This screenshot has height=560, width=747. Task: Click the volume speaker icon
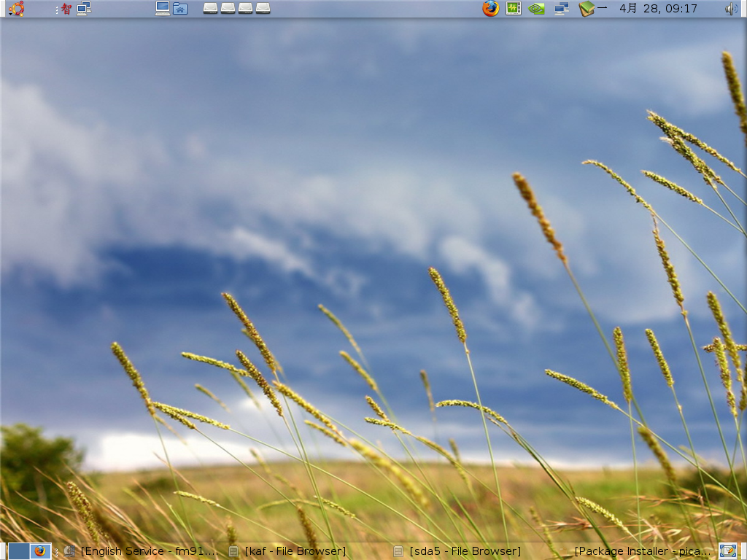(x=731, y=9)
